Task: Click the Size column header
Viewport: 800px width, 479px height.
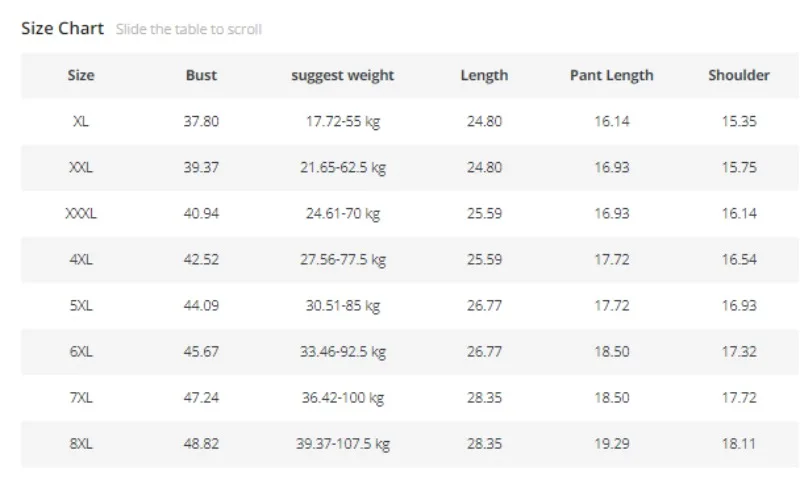Action: (81, 75)
